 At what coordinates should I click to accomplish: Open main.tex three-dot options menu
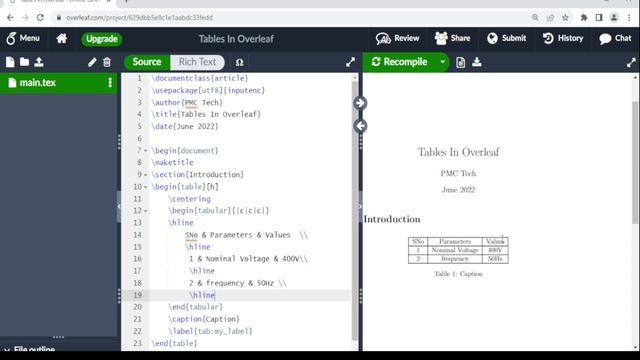pyautogui.click(x=110, y=83)
